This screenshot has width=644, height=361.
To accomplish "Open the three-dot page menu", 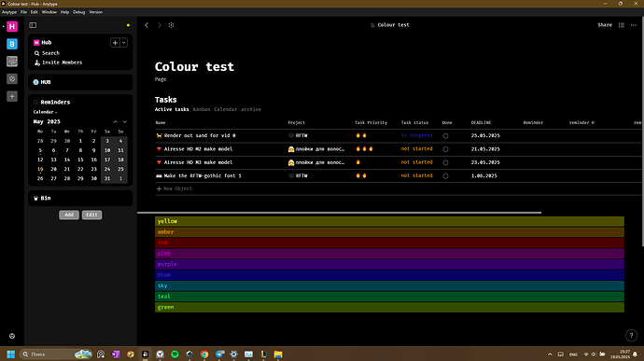I will point(634,25).
